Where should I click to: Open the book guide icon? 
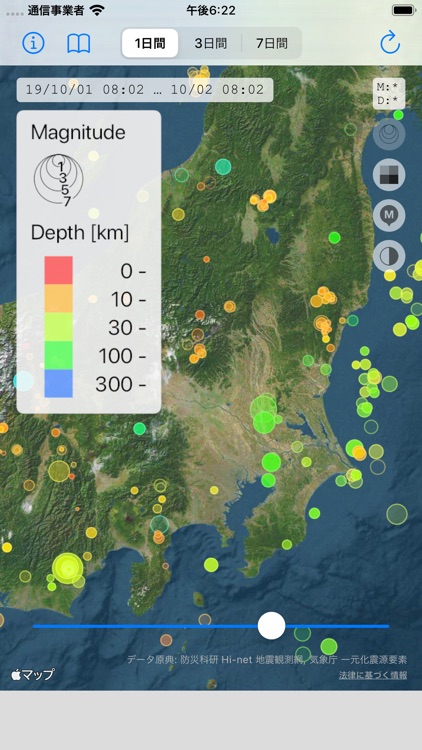[x=78, y=44]
